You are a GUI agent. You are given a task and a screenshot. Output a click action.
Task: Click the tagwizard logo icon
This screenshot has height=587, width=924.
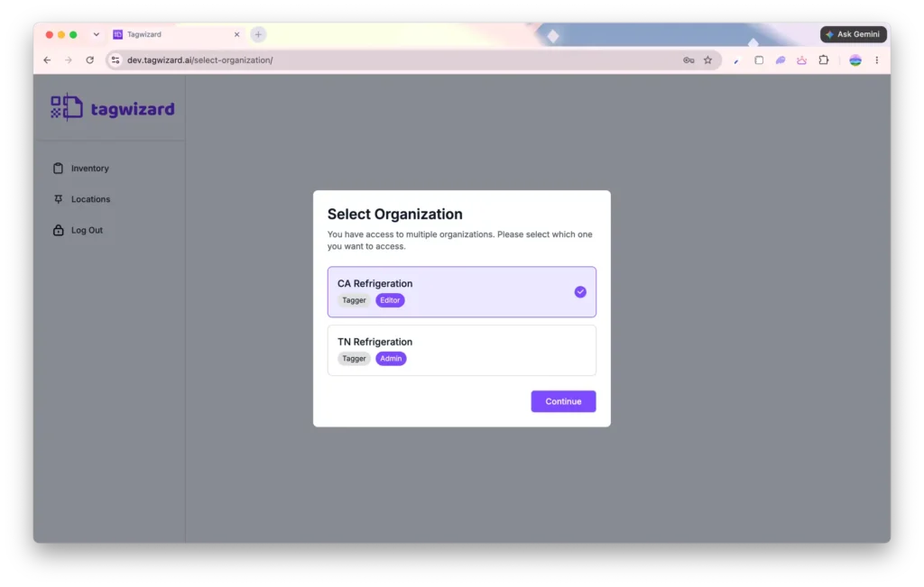click(x=66, y=107)
